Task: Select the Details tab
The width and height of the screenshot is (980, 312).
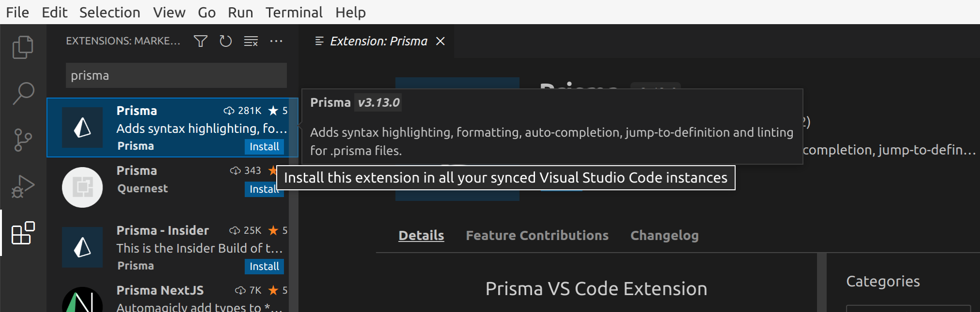Action: pos(421,236)
